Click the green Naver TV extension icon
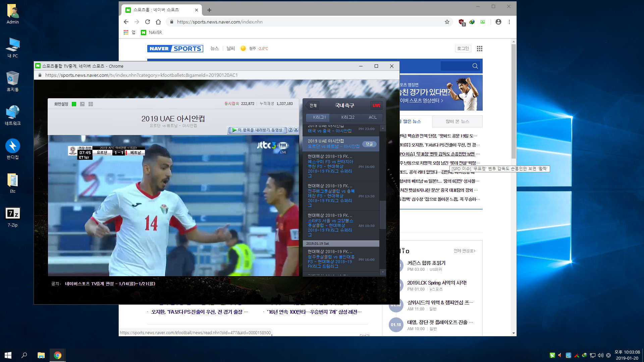 coord(483,22)
